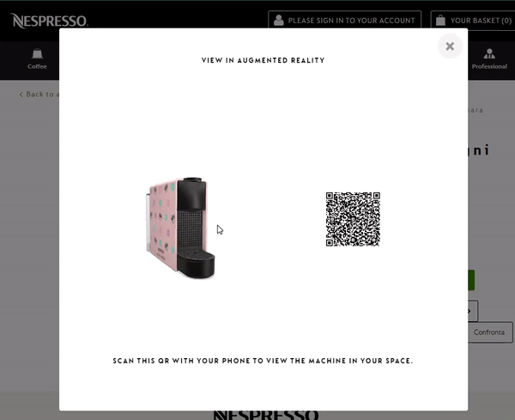The image size is (515, 420).
Task: Click the user profile icon
Action: 278,20
